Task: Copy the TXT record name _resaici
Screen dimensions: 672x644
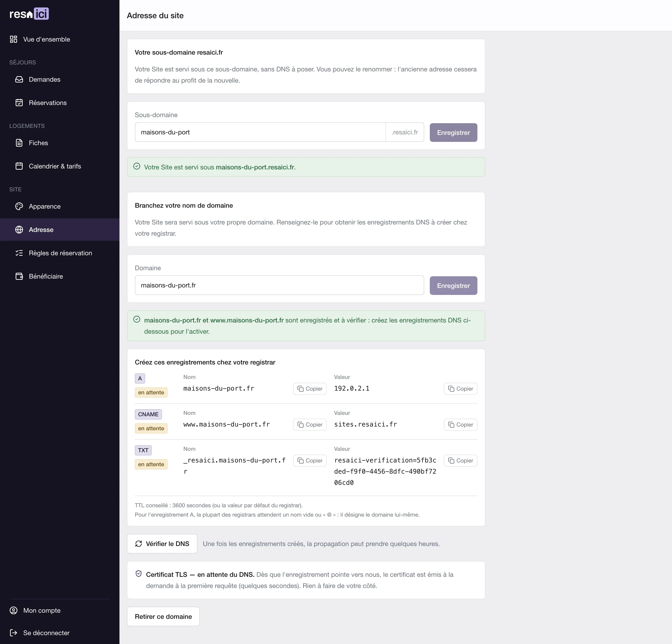Action: [310, 461]
